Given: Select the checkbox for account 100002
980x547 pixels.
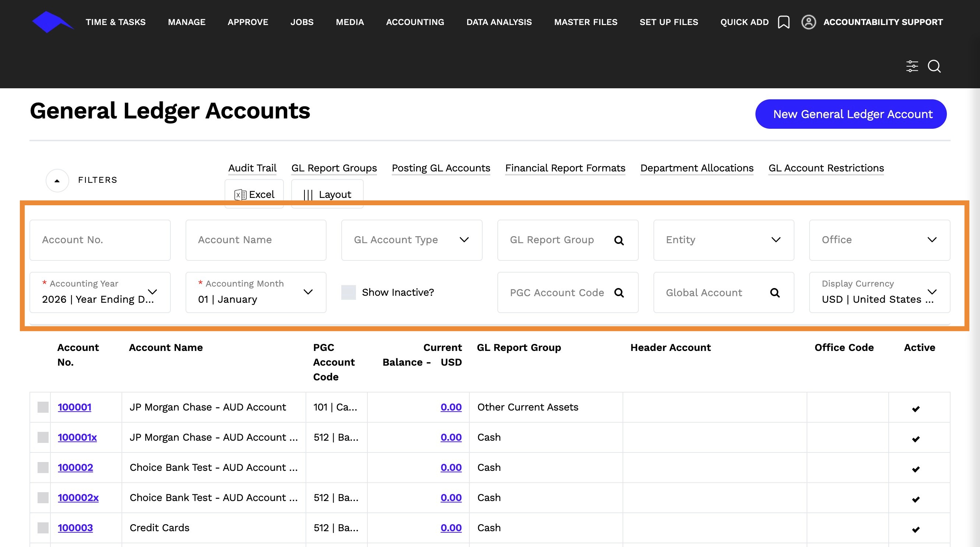Looking at the screenshot, I should (x=43, y=468).
